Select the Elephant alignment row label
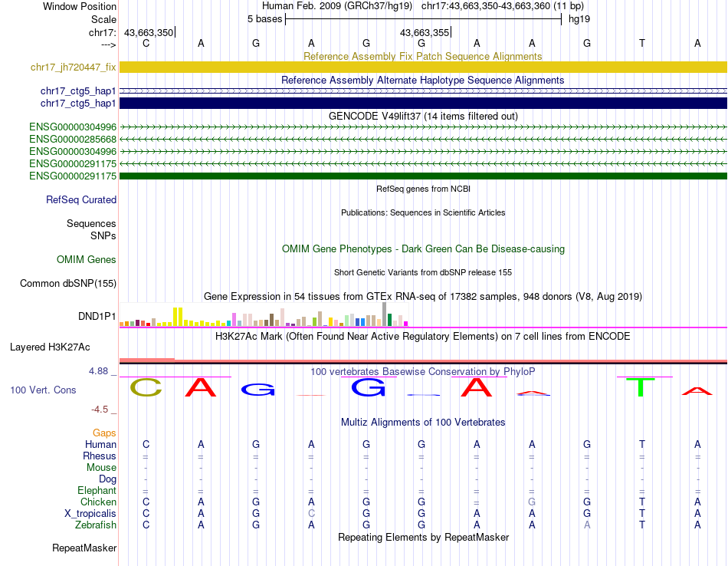Screen dimensions: 728x566 coord(97,490)
